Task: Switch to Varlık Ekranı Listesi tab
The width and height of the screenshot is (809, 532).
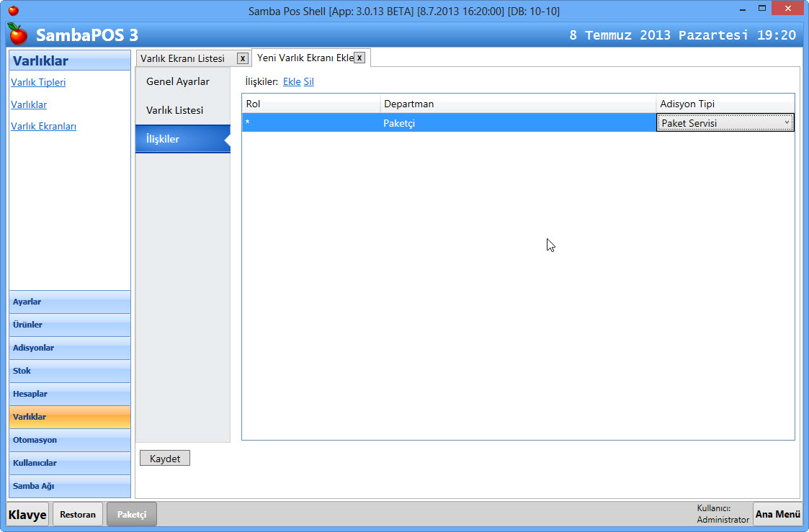Action: click(x=183, y=58)
